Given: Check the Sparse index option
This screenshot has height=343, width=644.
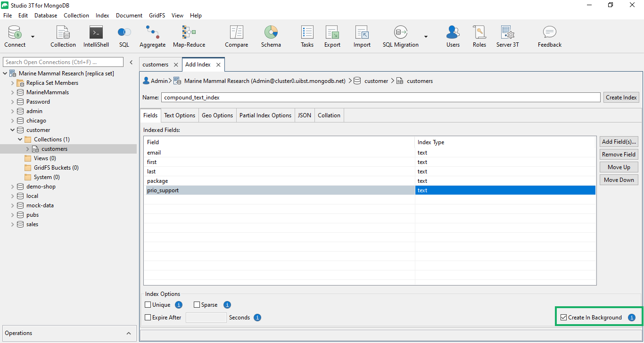Looking at the screenshot, I should 197,304.
